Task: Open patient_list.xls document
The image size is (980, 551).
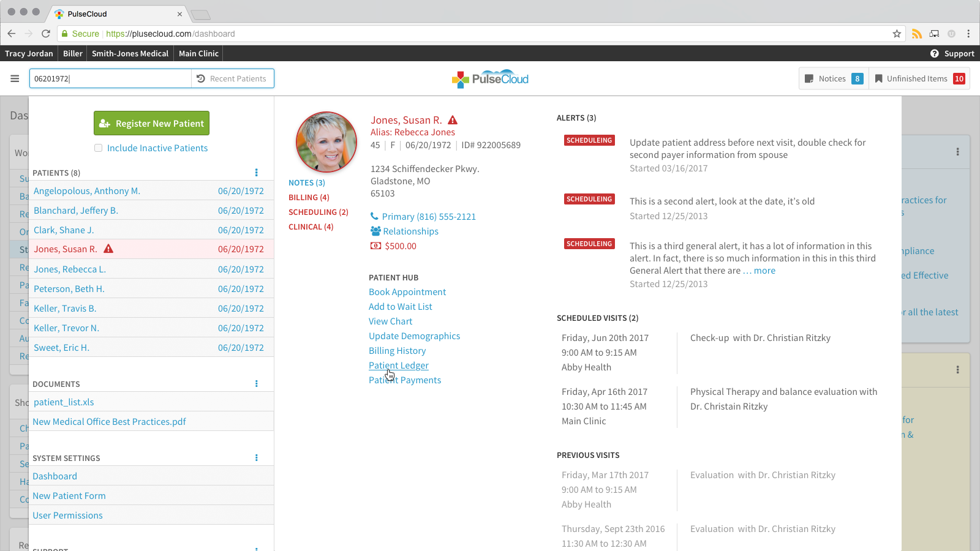Action: 64,402
